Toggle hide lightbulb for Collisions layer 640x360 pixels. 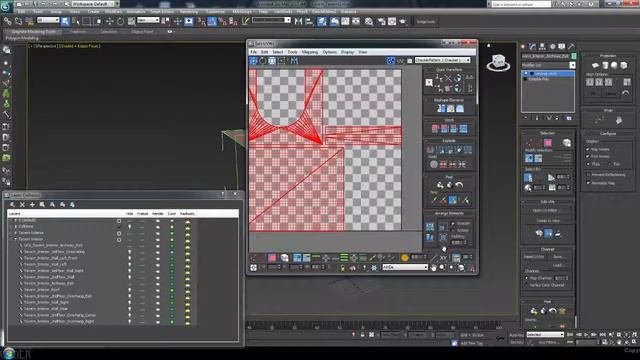130,227
